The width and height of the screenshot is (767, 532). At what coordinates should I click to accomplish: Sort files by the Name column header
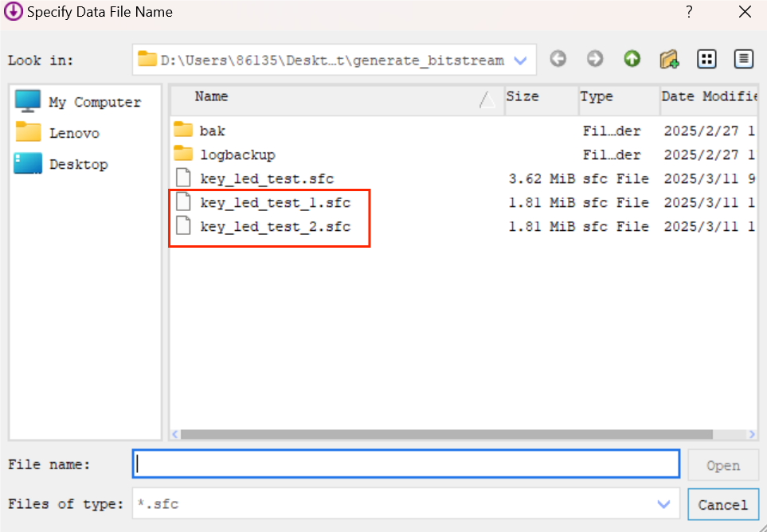click(212, 97)
